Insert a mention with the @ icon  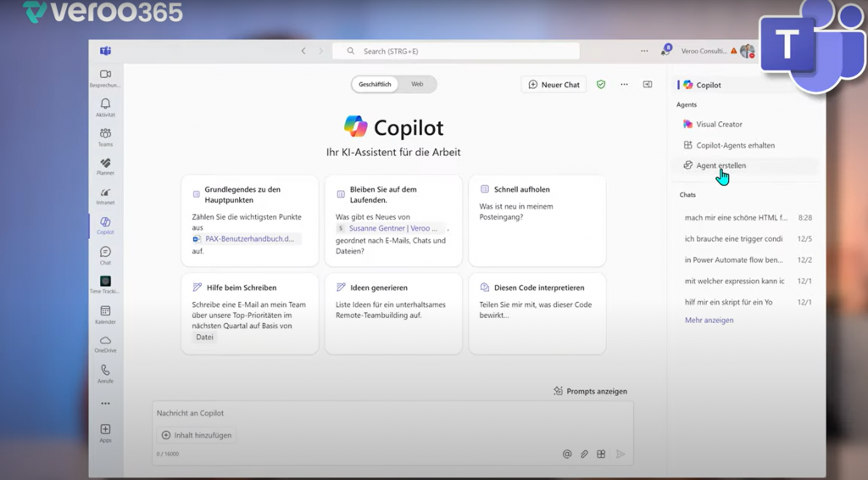567,454
